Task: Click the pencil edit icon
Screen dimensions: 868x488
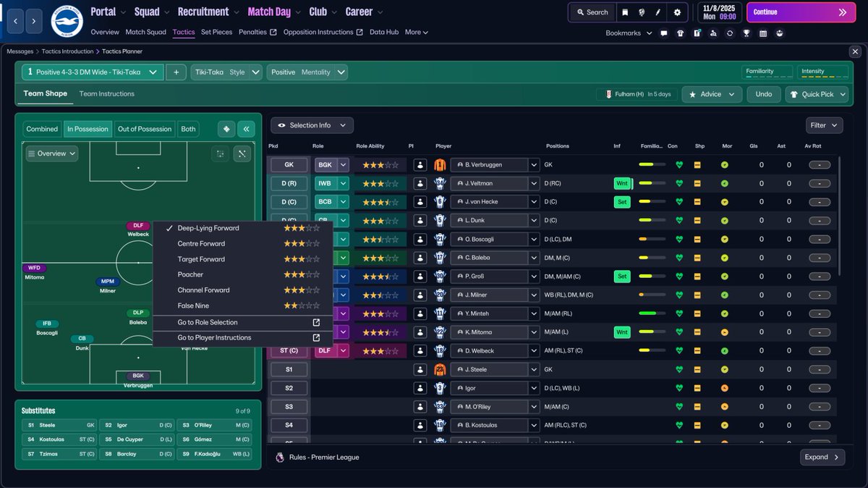Action: click(x=659, y=12)
